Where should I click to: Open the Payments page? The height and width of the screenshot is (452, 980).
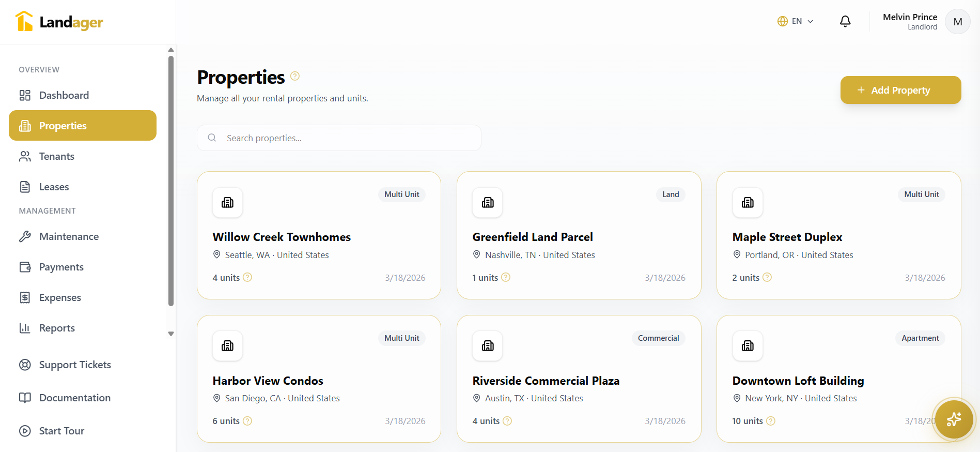coord(61,267)
